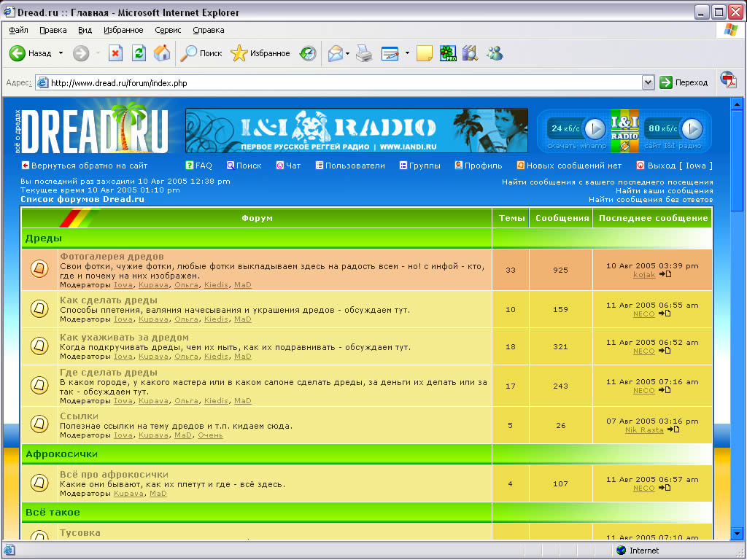The width and height of the screenshot is (747, 560).
Task: Open the Группы link
Action: coord(419,166)
